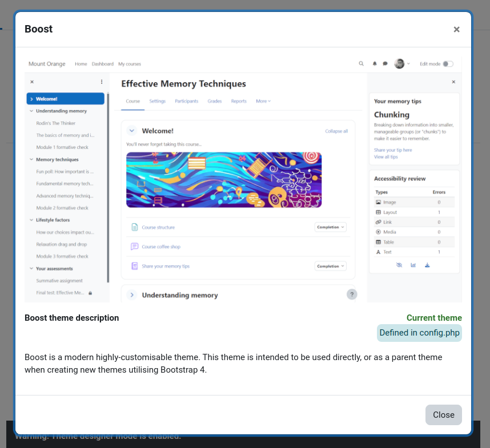This screenshot has height=448, width=490.
Task: Click the lock icon beside Final test
Action: 90,293
